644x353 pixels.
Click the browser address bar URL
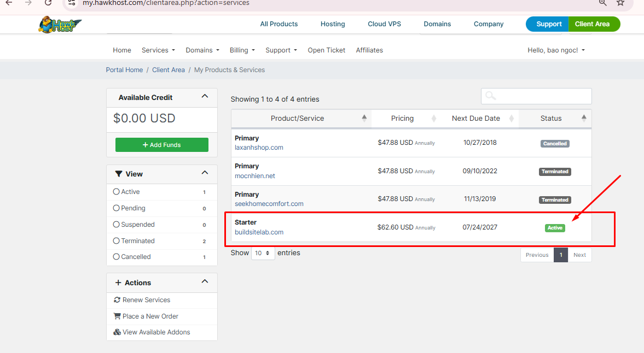click(166, 3)
